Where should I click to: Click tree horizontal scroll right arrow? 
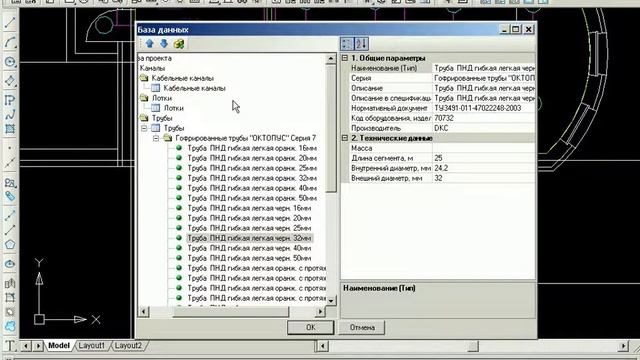click(x=320, y=312)
